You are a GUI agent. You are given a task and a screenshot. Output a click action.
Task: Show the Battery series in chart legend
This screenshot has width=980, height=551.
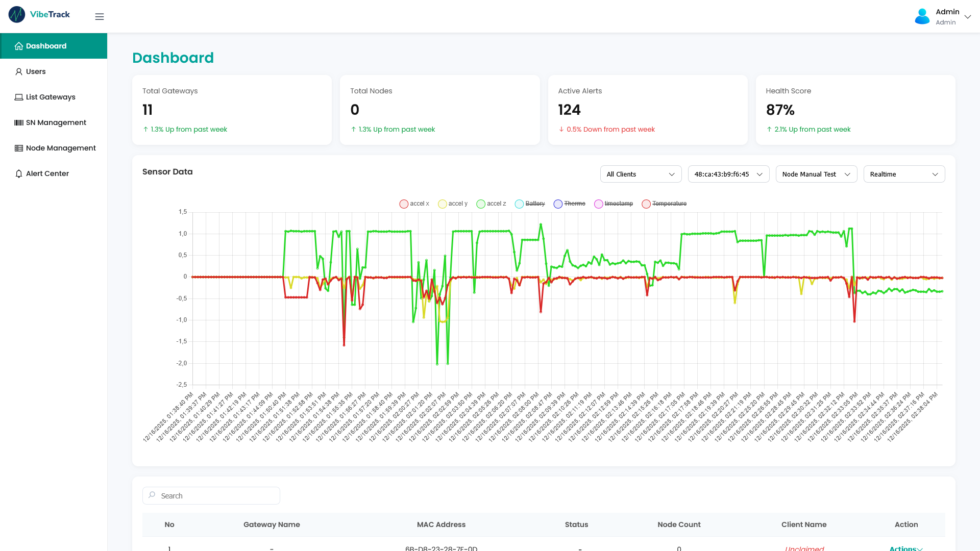pos(530,204)
